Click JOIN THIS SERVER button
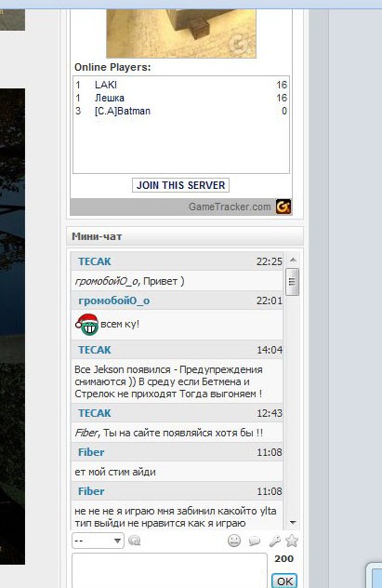The width and height of the screenshot is (382, 588). point(180,185)
